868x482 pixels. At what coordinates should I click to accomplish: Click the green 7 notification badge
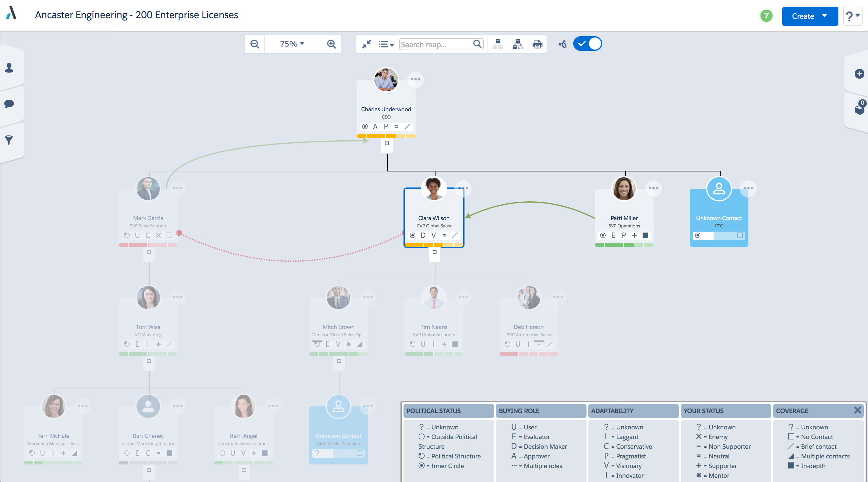coord(766,16)
